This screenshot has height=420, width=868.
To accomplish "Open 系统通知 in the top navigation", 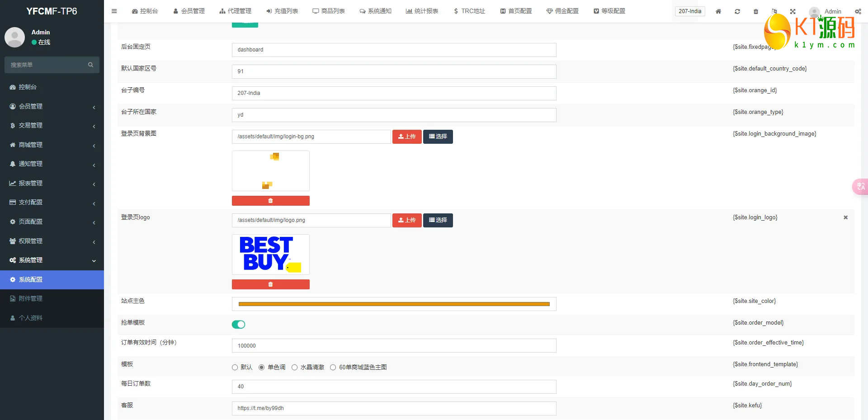I will tap(376, 11).
